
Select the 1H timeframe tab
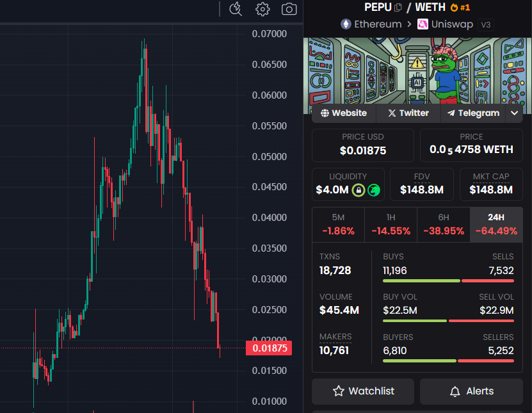391,225
